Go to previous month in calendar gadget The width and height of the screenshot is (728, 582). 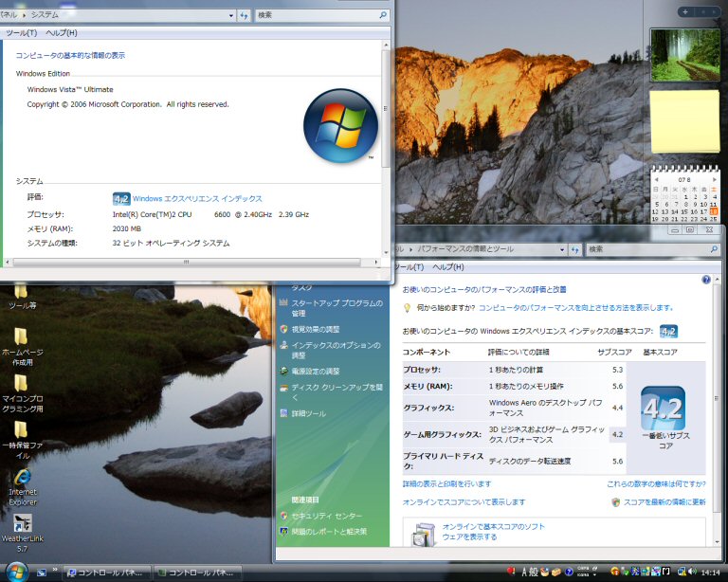pos(657,179)
